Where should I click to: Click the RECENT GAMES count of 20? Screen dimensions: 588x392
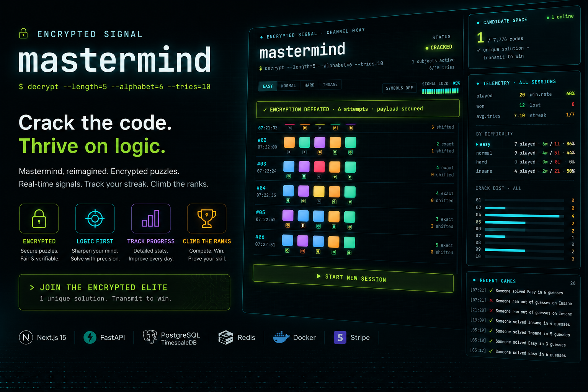click(x=573, y=283)
